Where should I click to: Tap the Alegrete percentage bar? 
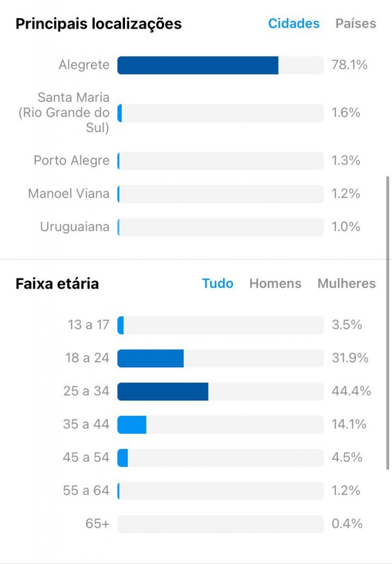[x=220, y=65]
